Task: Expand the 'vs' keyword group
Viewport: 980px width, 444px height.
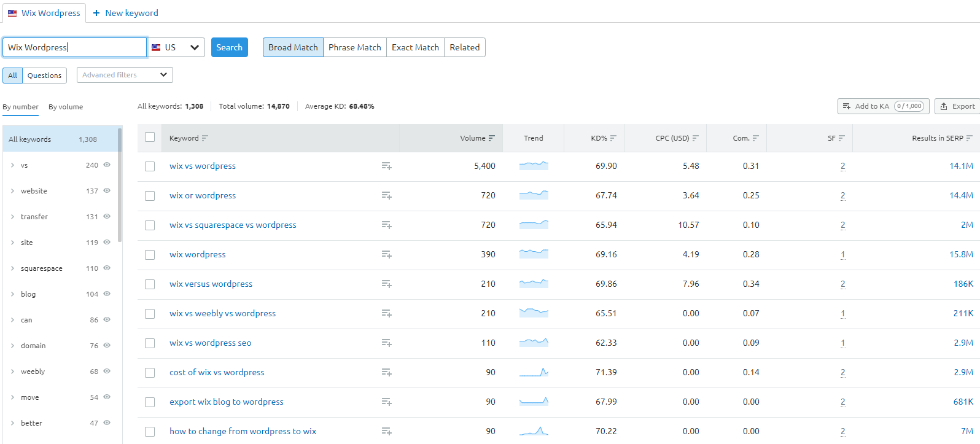Action: [x=12, y=165]
